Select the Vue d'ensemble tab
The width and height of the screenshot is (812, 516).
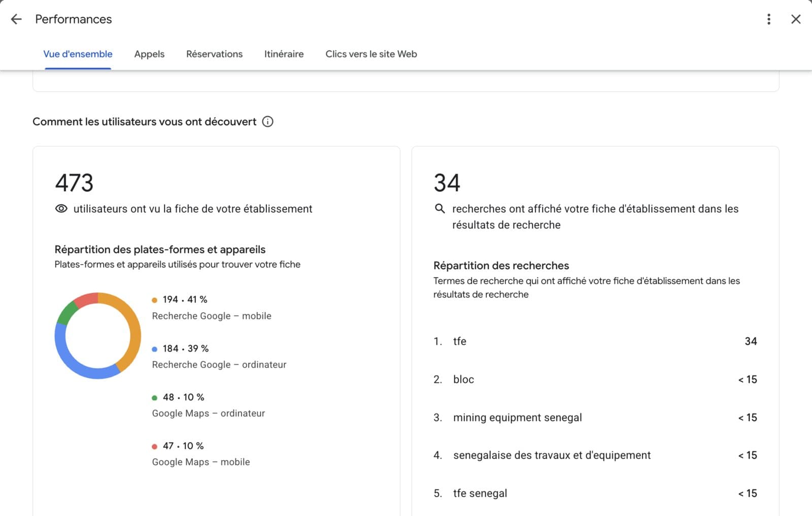coord(78,54)
